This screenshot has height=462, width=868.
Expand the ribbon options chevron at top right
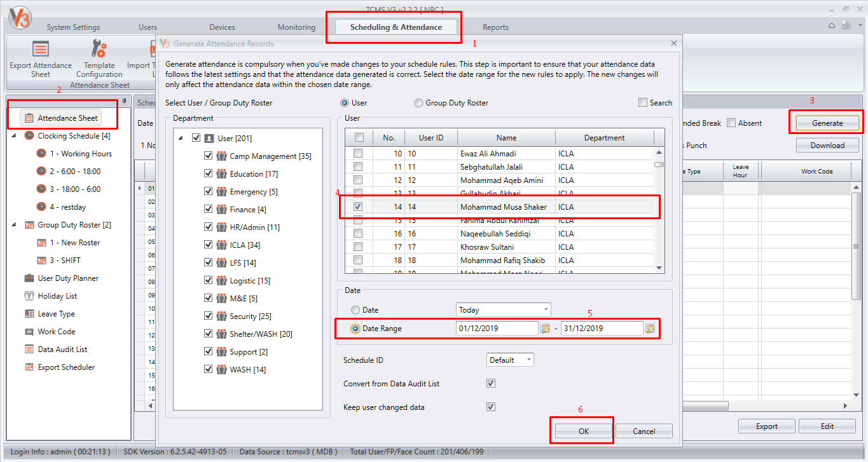click(x=831, y=25)
